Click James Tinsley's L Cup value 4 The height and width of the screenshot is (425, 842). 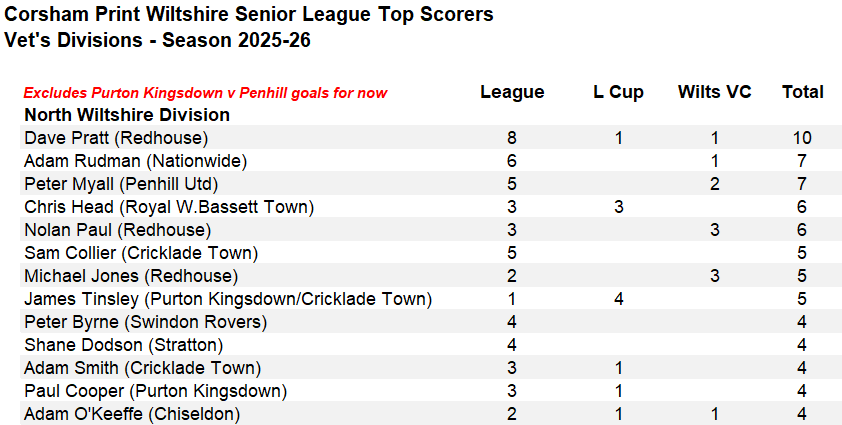619,299
